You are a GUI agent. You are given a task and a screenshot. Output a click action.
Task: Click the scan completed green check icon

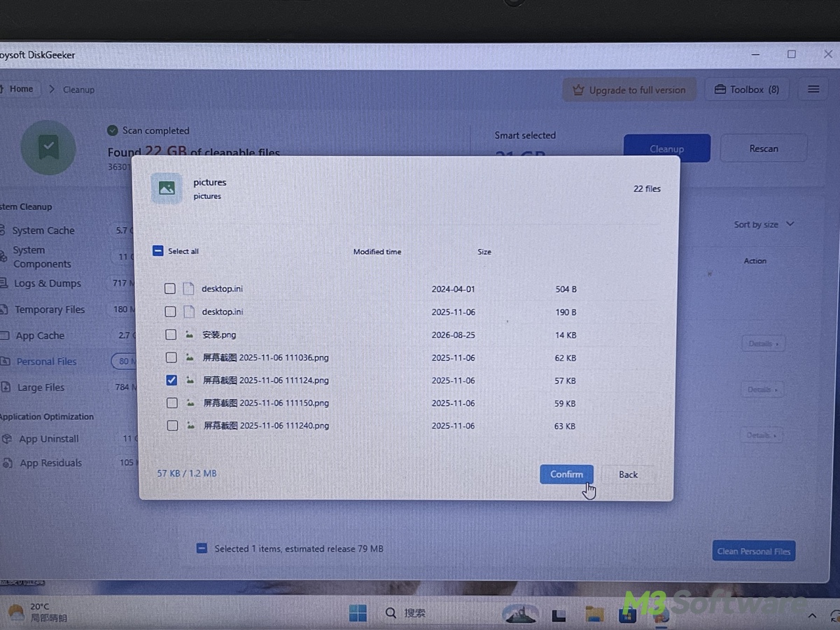pos(112,130)
